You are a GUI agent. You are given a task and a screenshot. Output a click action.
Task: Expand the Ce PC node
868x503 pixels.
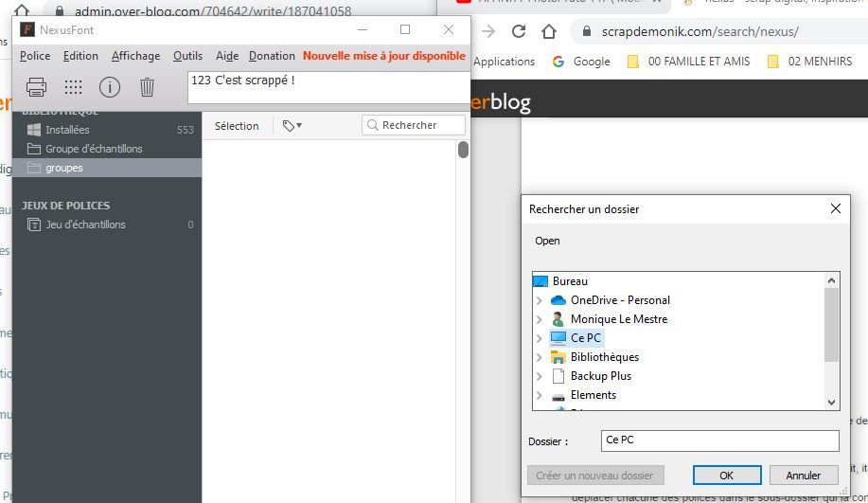[540, 338]
